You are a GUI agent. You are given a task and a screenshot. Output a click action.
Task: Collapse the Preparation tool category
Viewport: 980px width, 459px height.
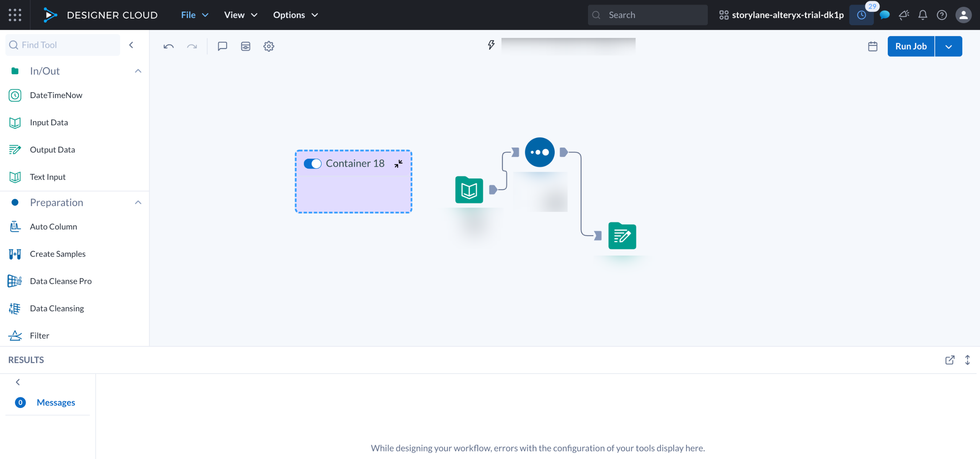point(138,202)
